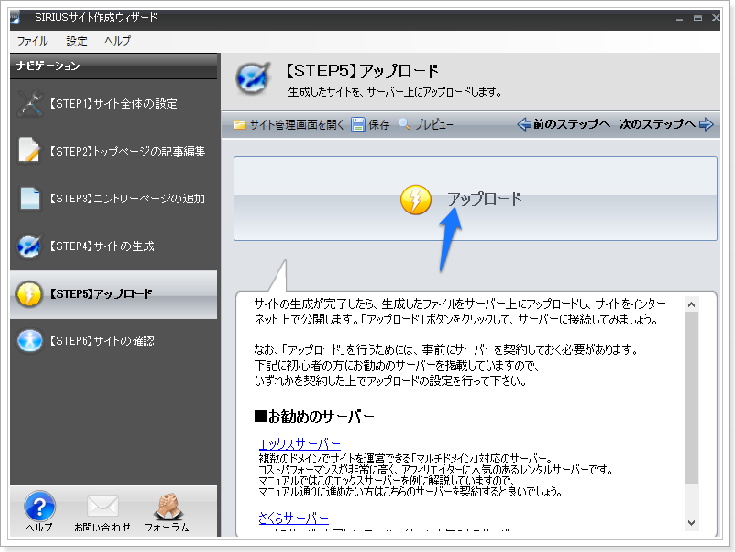Click the ヘルプ label in bottom bar
The height and width of the screenshot is (552, 735).
[39, 527]
